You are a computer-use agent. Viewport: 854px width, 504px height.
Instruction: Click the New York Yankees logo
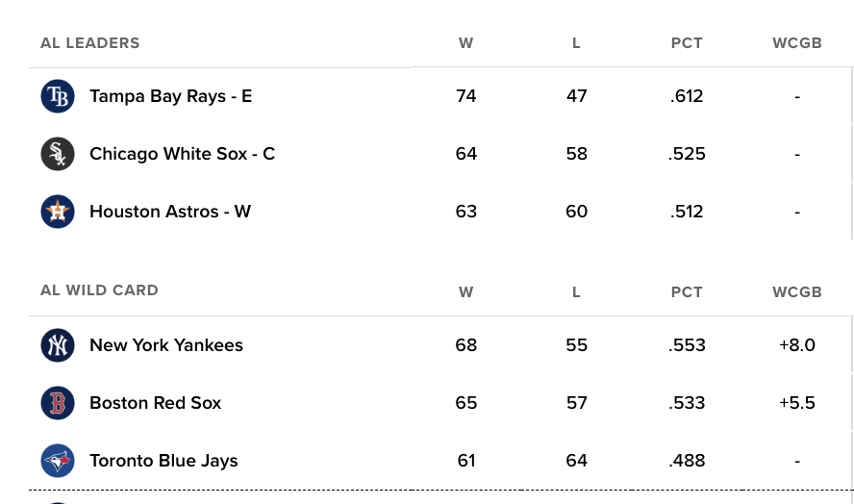tap(58, 345)
